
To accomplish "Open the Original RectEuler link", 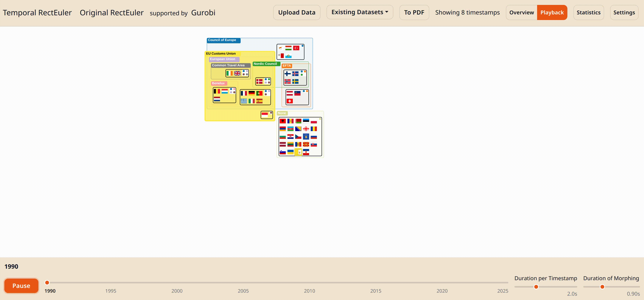I will click(x=111, y=12).
